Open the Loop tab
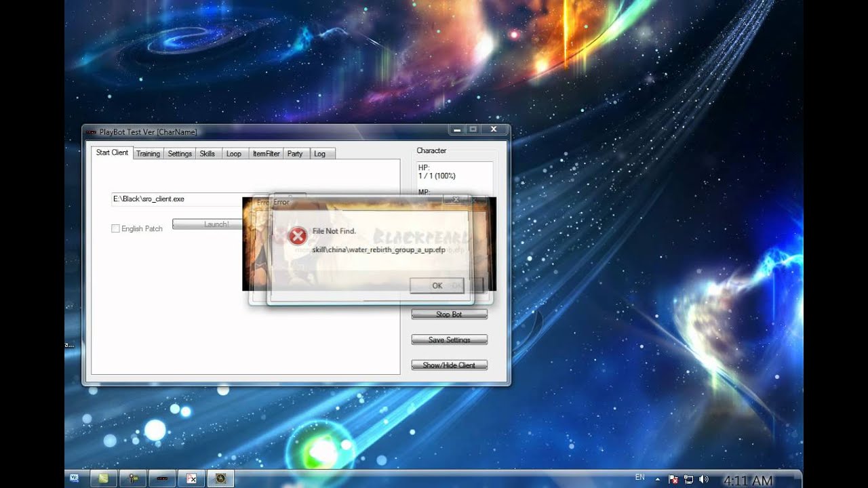 234,154
